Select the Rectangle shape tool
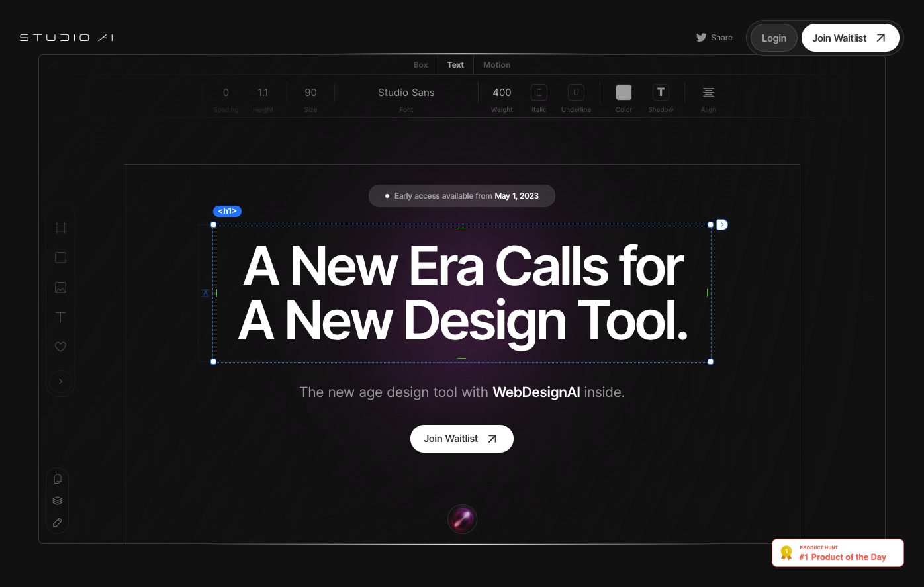Viewport: 924px width, 587px height. [60, 258]
